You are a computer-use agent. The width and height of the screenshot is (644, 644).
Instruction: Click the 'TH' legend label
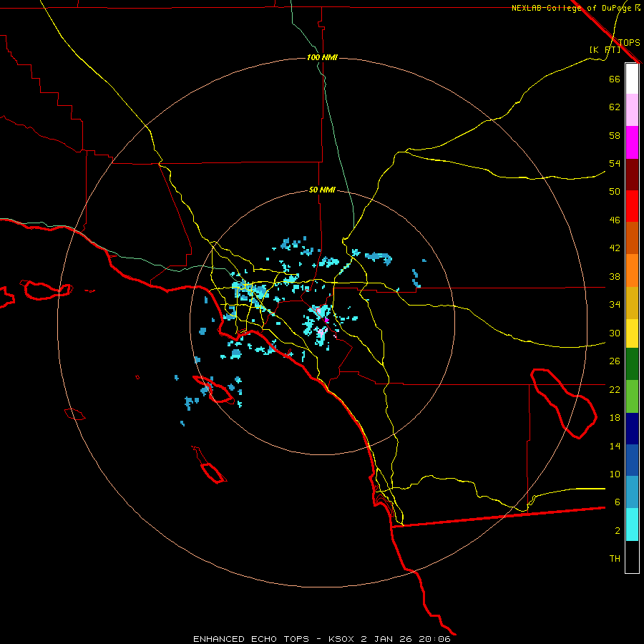615,559
